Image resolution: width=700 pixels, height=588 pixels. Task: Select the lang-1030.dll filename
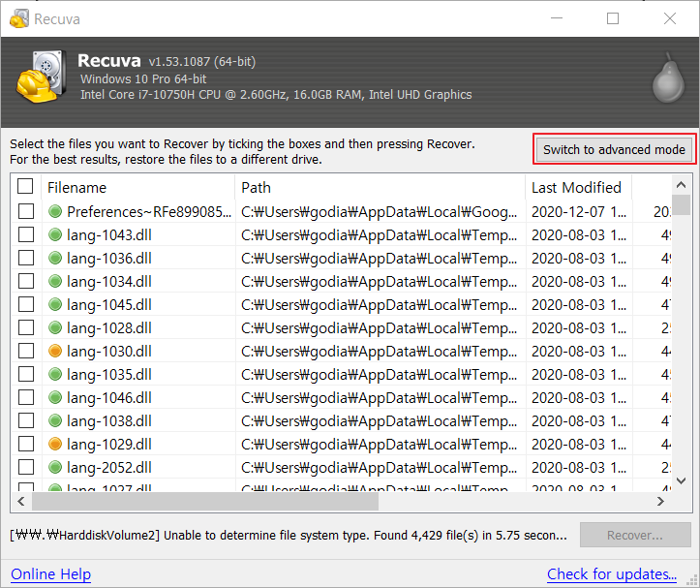(x=109, y=351)
